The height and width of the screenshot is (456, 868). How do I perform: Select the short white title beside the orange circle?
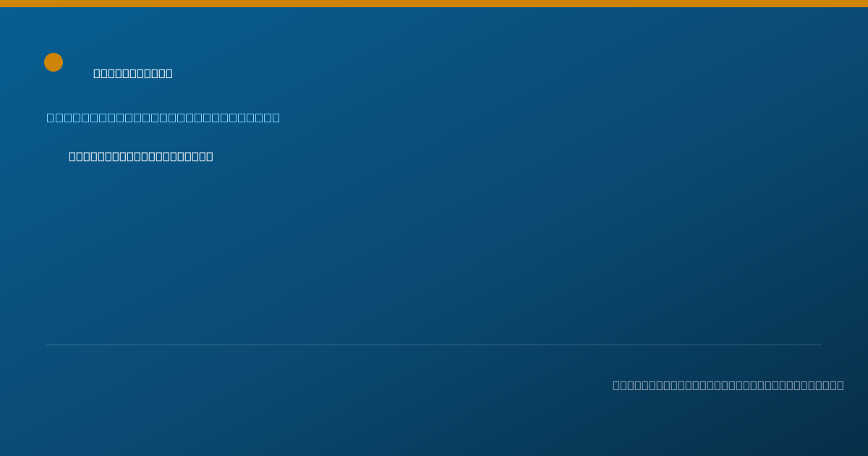tap(133, 73)
